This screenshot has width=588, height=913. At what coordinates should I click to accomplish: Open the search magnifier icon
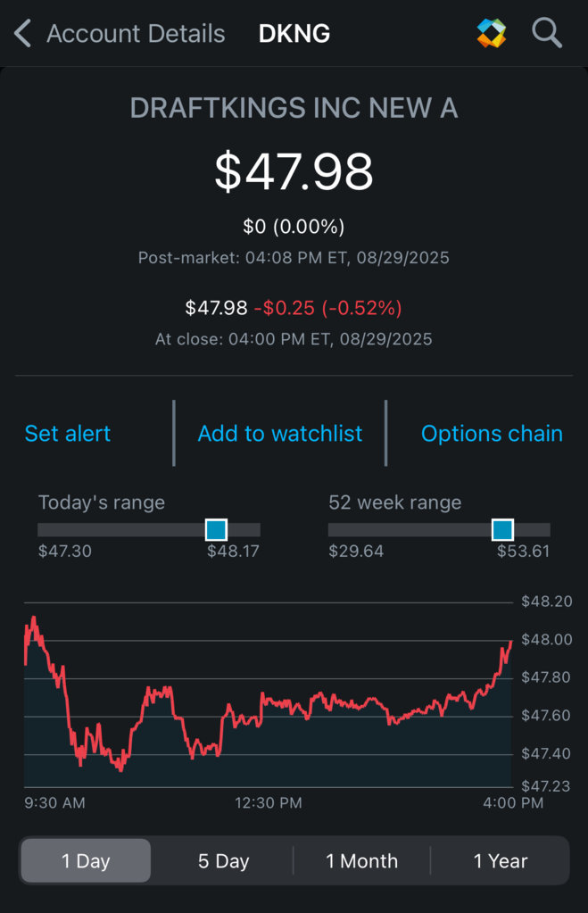point(547,33)
